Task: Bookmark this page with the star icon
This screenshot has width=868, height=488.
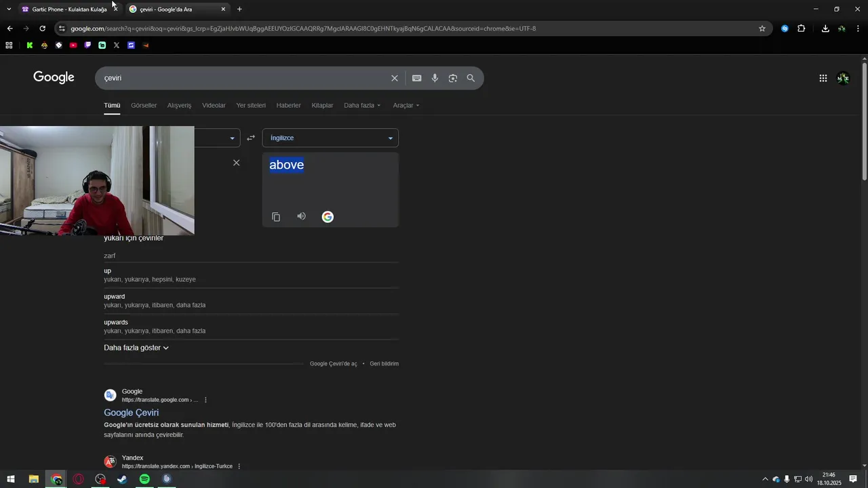Action: point(762,28)
